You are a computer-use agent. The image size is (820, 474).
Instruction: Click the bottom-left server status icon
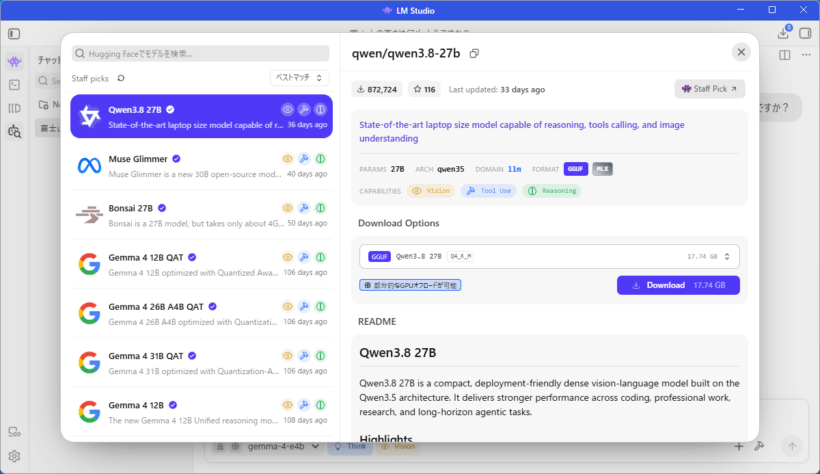tap(14, 432)
